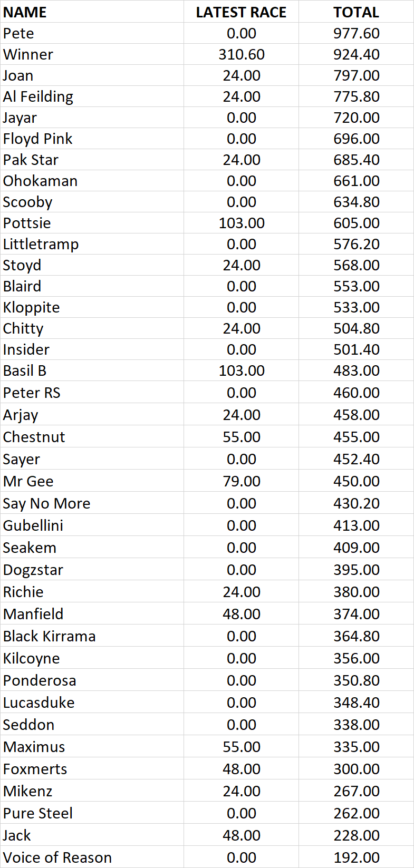
Task: Select the TOTAL column header cell
Action: coord(356,12)
